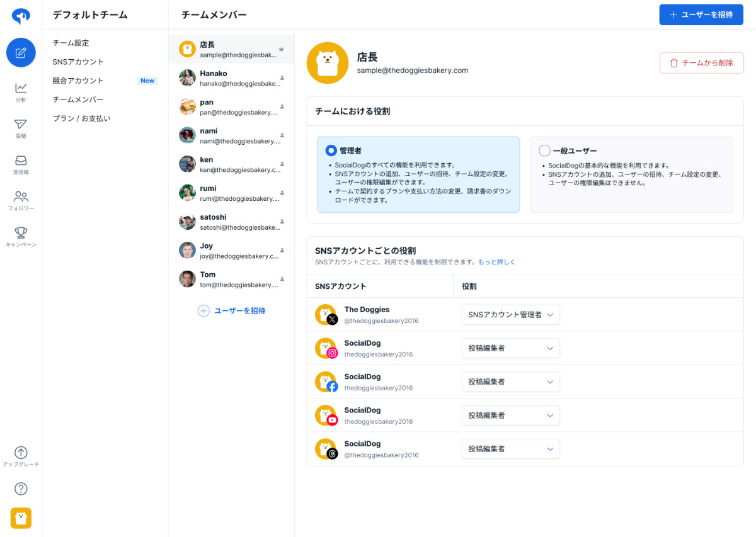The width and height of the screenshot is (756, 537).
Task: Select member satoshi in the list
Action: click(231, 222)
